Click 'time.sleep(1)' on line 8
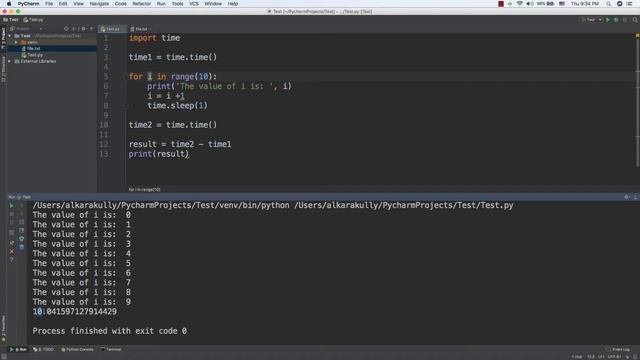 [178, 106]
